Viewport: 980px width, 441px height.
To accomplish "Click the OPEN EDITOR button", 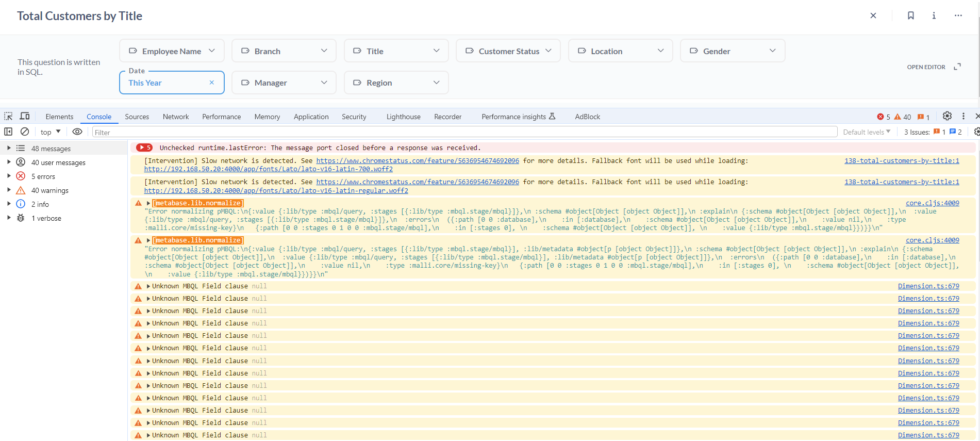I will tap(926, 67).
